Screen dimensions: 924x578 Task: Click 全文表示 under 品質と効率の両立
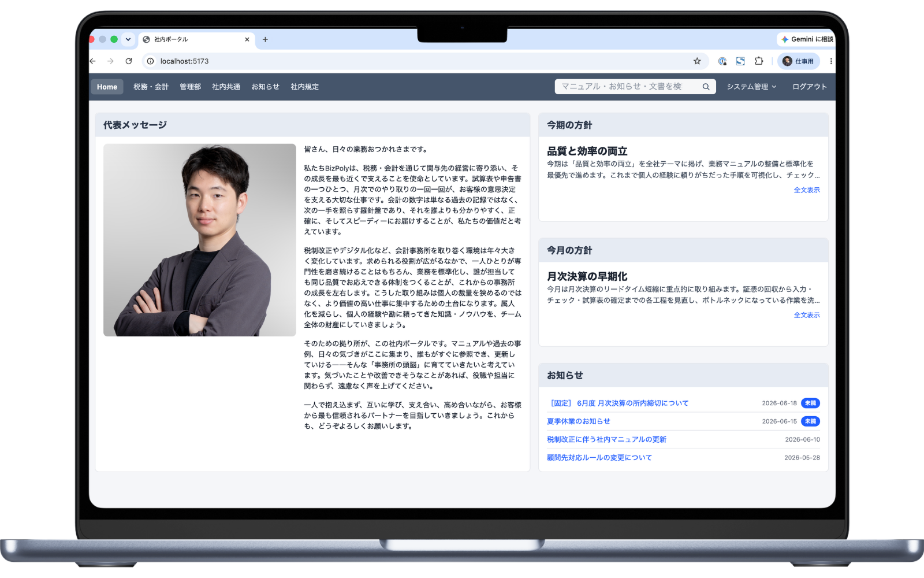[807, 190]
